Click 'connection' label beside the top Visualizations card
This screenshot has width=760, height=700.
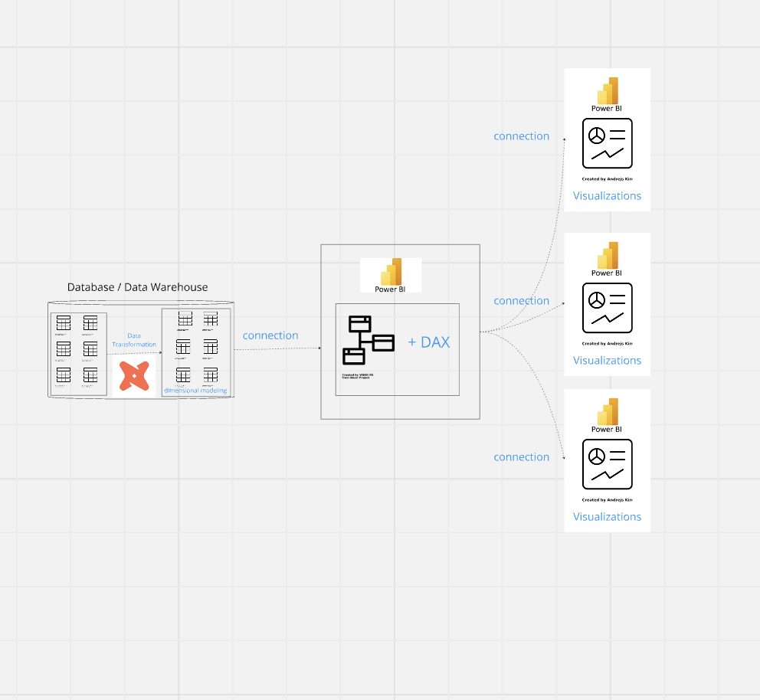coord(522,136)
